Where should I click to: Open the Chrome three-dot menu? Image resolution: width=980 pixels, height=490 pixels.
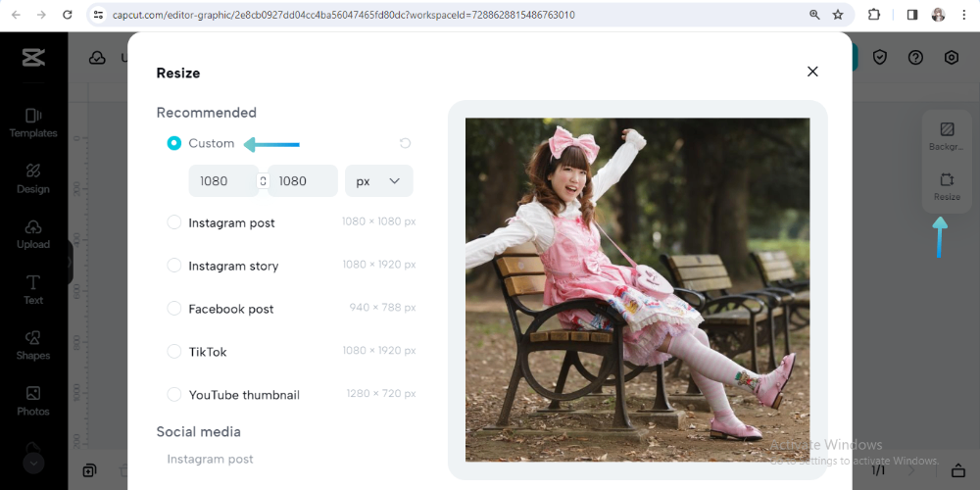point(963,15)
